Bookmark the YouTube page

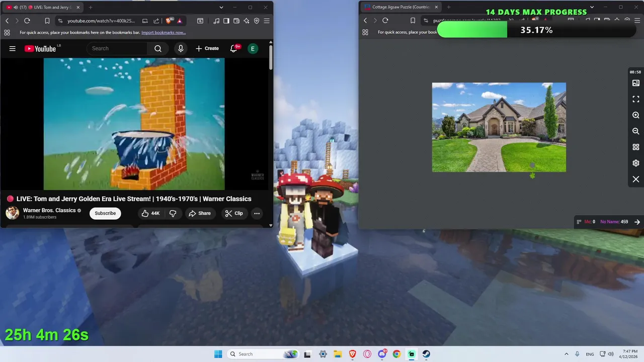tap(47, 21)
